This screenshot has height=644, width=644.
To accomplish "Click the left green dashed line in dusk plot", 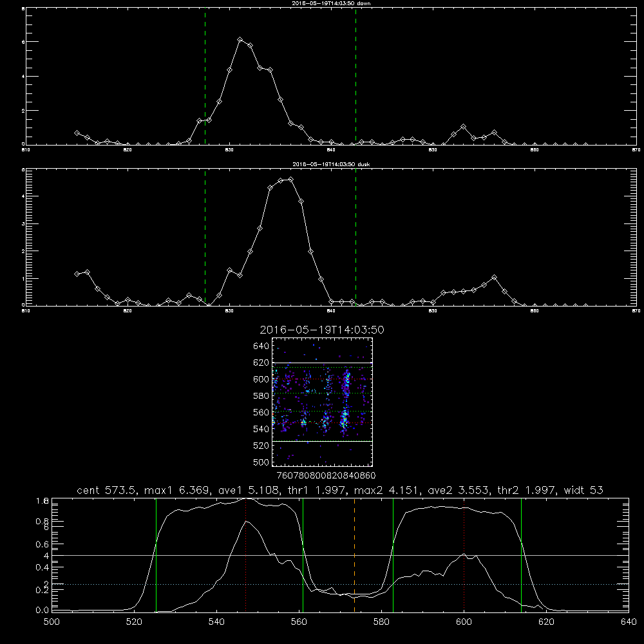I will click(205, 237).
